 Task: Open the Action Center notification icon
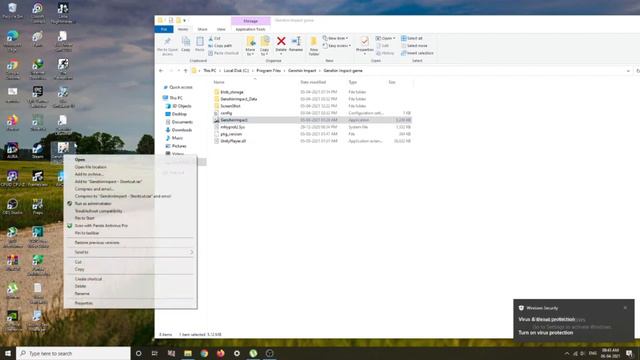(629, 353)
